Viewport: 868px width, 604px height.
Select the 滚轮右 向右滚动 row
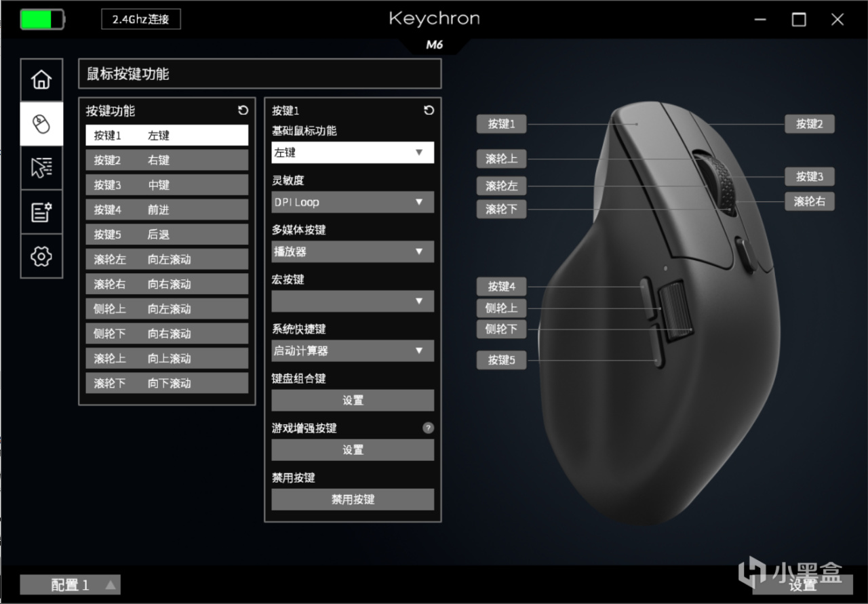(167, 284)
